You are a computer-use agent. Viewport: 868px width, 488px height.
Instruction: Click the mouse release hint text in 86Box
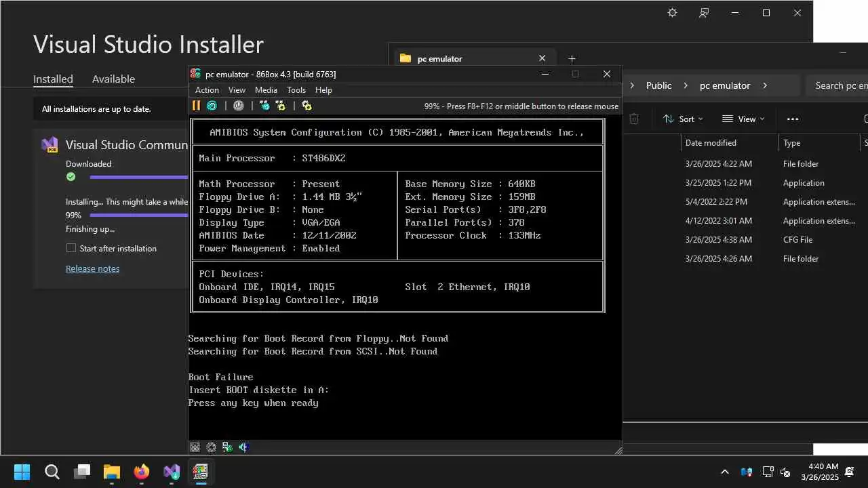pyautogui.click(x=521, y=106)
